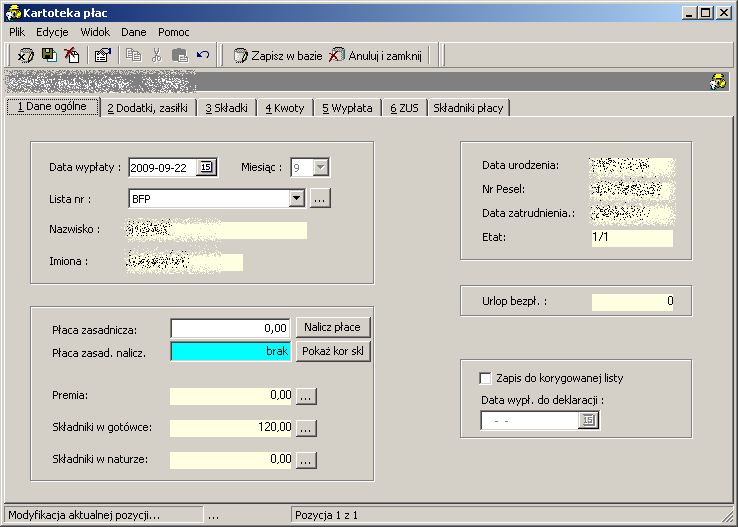
Task: Switch to 2 Dodatki, zasiłki tab
Action: click(148, 108)
